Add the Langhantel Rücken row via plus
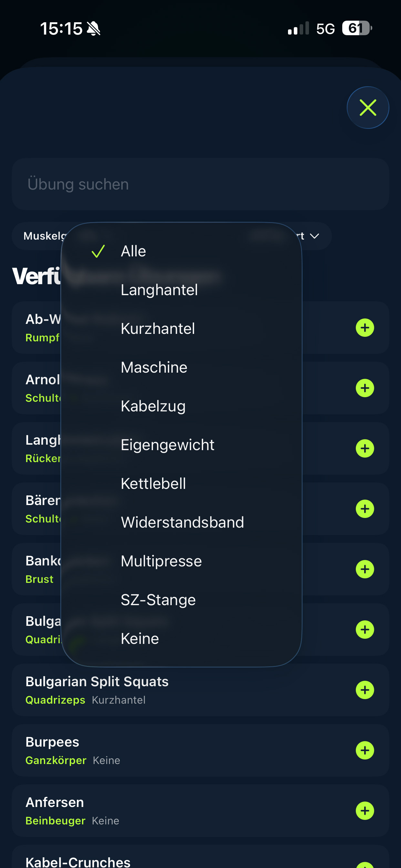The height and width of the screenshot is (868, 401). [365, 449]
